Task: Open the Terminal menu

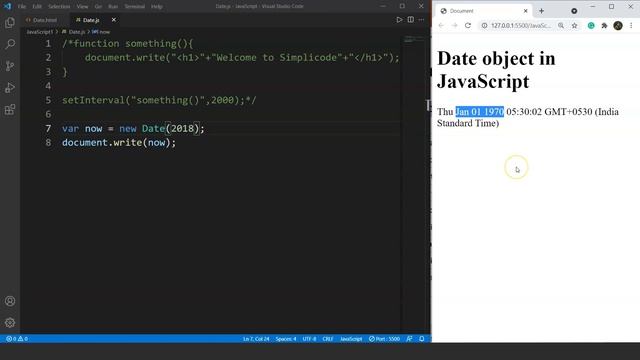Action: 135,7
